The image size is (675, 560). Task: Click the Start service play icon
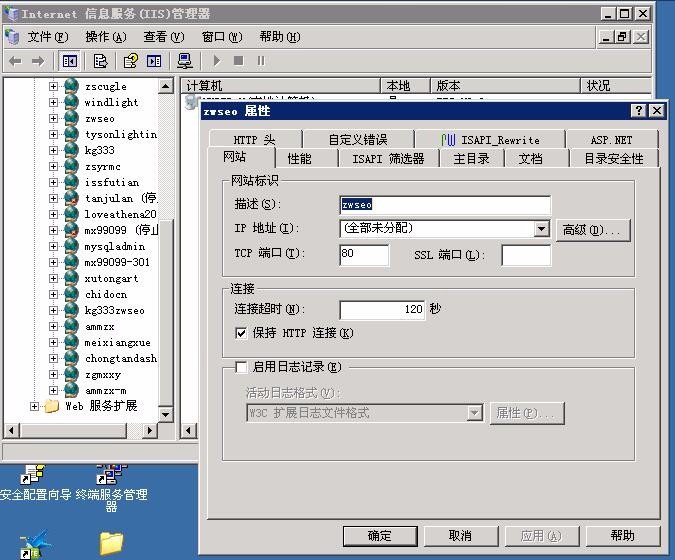point(217,61)
